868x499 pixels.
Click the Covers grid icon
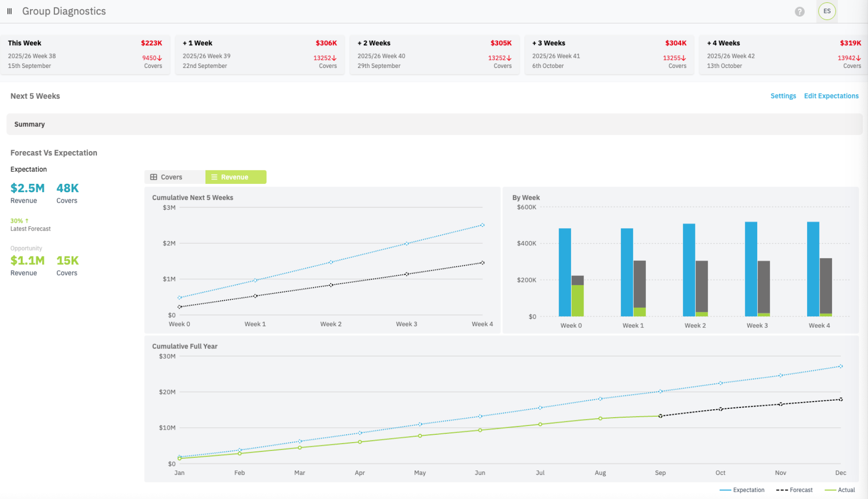click(x=154, y=177)
